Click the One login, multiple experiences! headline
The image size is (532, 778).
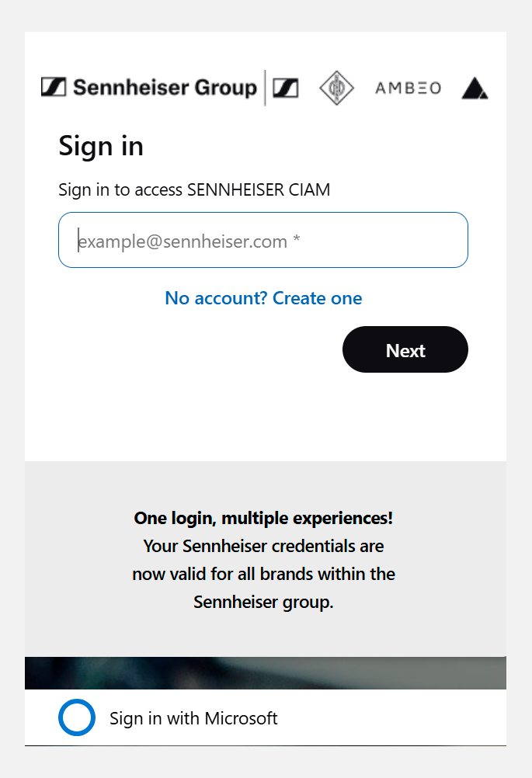click(263, 518)
